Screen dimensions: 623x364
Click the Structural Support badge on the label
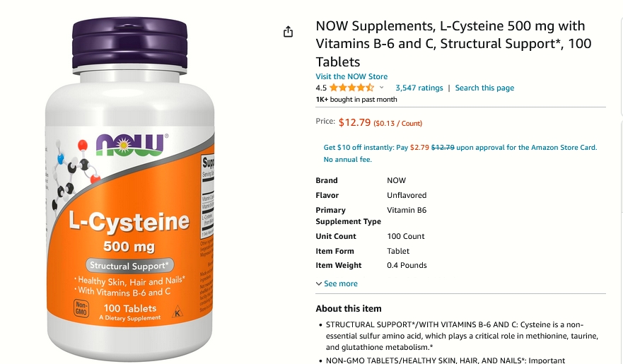point(129,266)
